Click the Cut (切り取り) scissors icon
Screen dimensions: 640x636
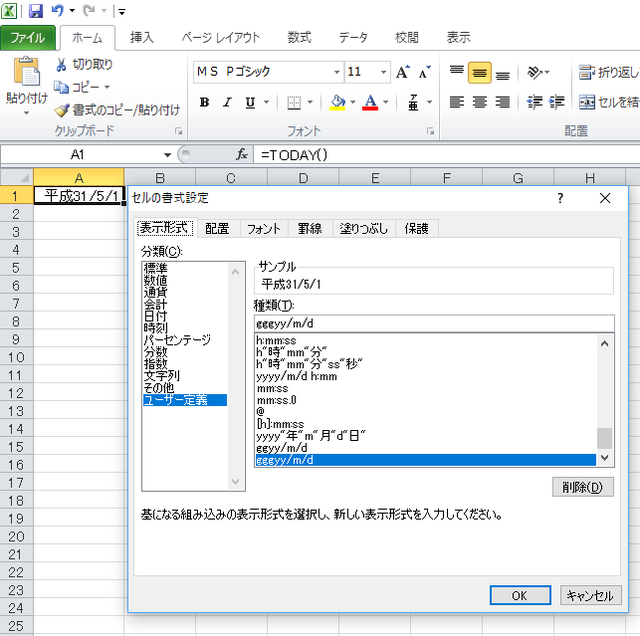click(x=61, y=64)
